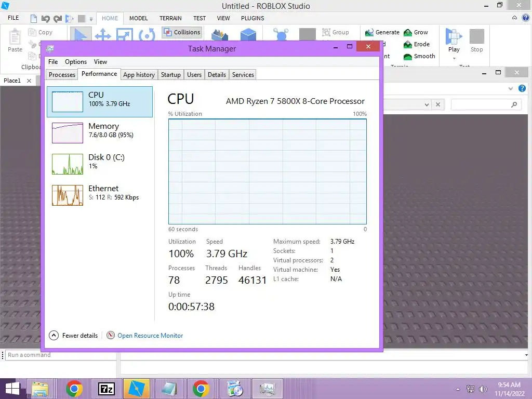Click the Grow terrain tool
The height and width of the screenshot is (399, 532).
pyautogui.click(x=416, y=32)
